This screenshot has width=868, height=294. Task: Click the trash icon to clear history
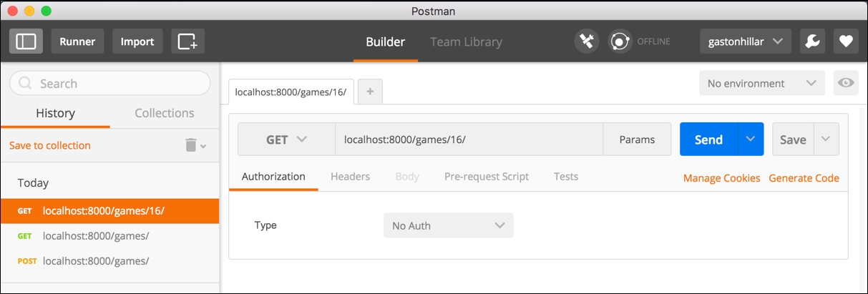(191, 145)
